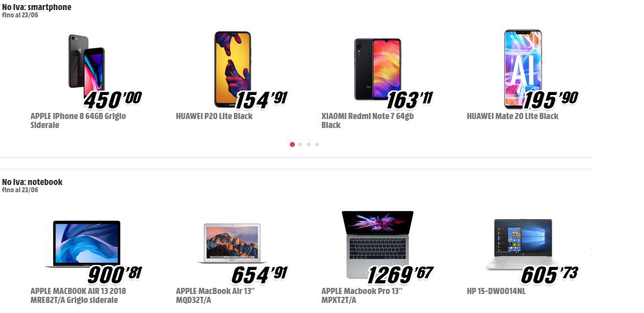The width and height of the screenshot is (644, 313).
Task: Click the 1269'67 price on the MacBook Pro
Action: coord(399,274)
